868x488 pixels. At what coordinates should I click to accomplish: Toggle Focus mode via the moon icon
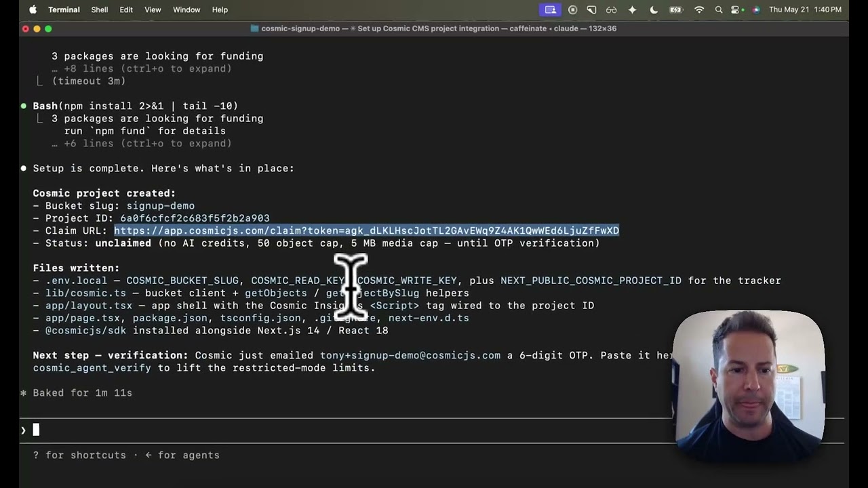[654, 9]
